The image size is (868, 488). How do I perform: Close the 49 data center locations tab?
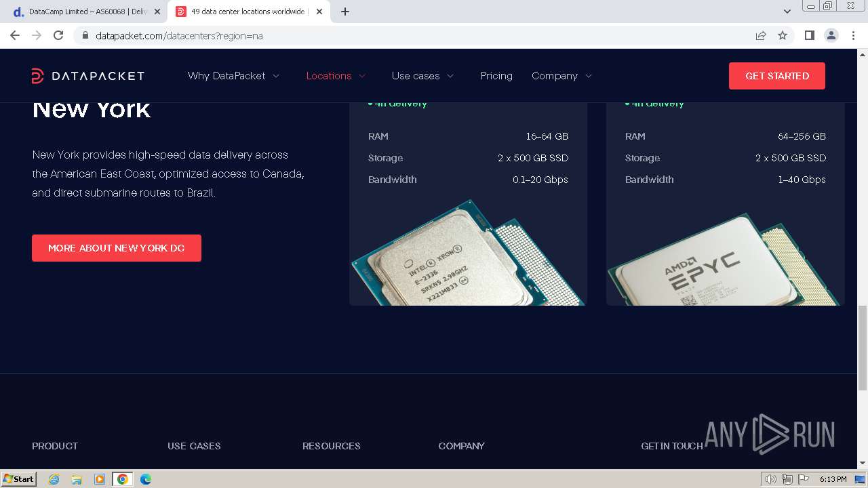[319, 12]
